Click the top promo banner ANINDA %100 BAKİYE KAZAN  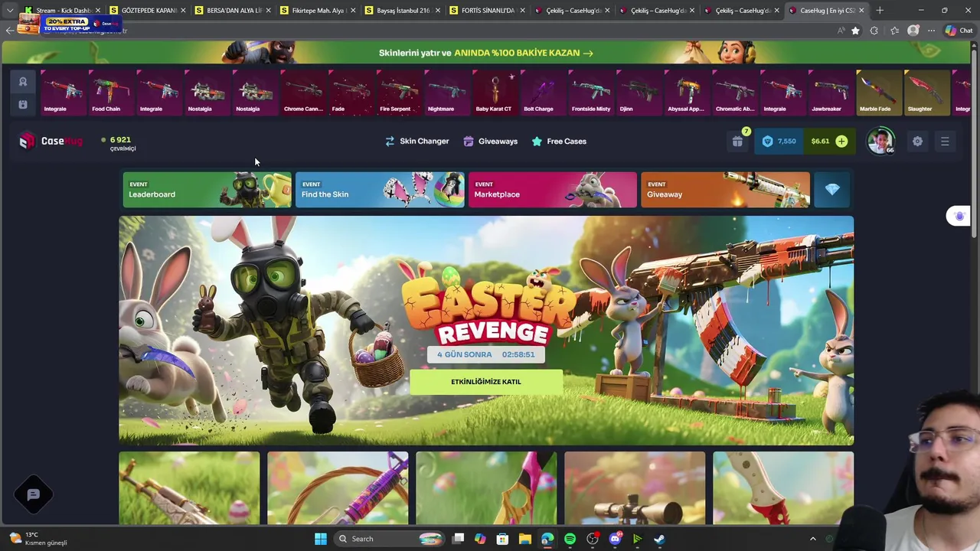click(486, 53)
